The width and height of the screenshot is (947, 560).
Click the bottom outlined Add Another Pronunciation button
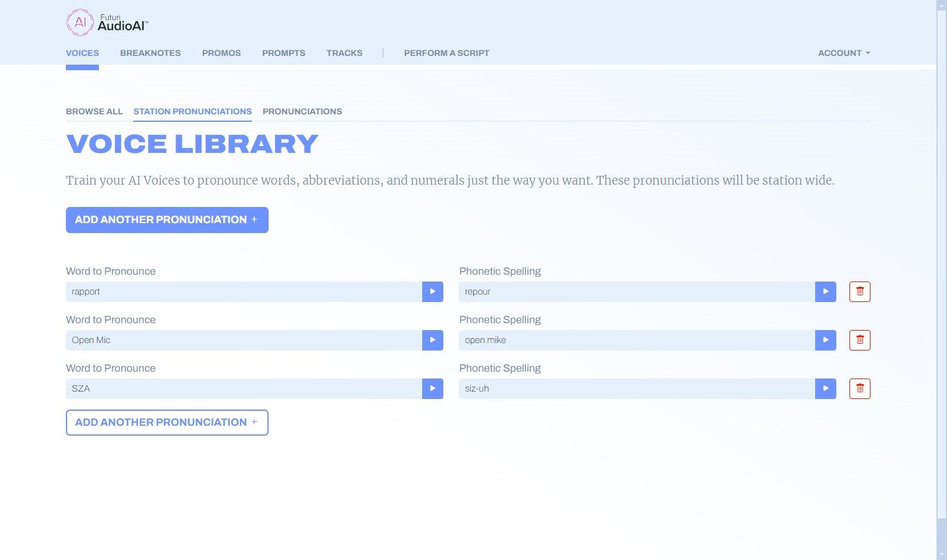[x=167, y=423]
